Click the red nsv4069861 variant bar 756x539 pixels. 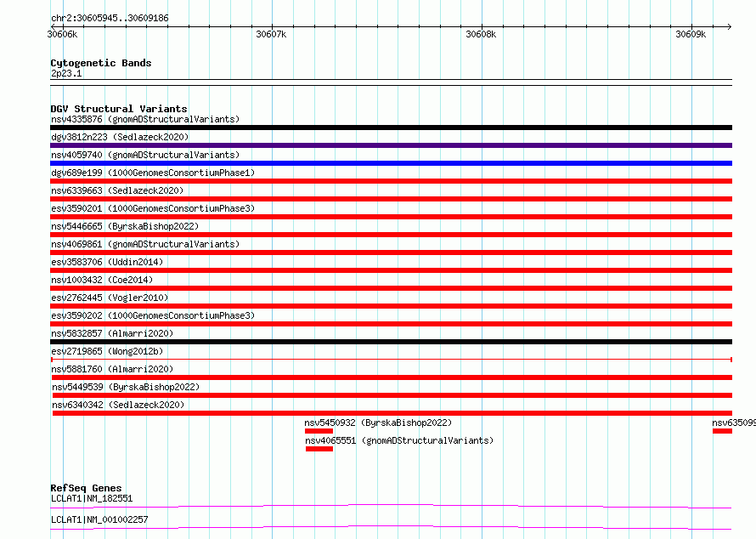point(391,252)
